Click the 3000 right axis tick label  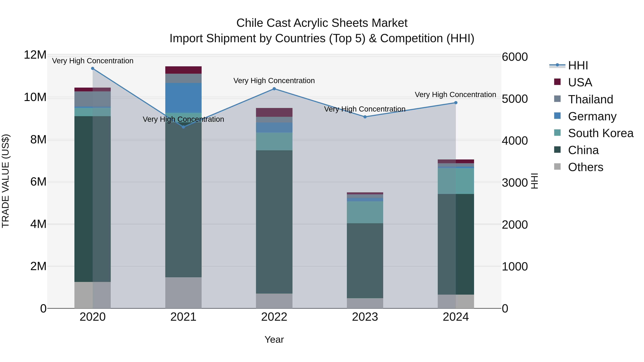point(515,183)
